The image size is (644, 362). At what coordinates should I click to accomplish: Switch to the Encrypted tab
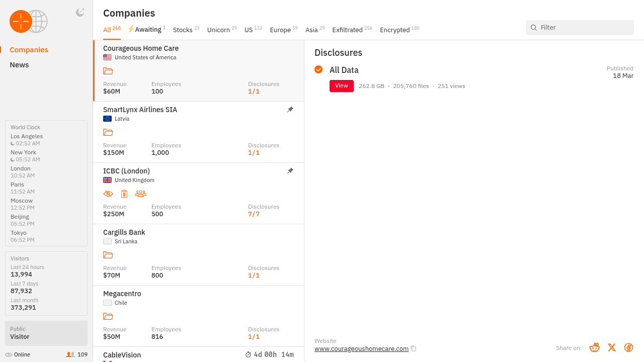click(399, 30)
